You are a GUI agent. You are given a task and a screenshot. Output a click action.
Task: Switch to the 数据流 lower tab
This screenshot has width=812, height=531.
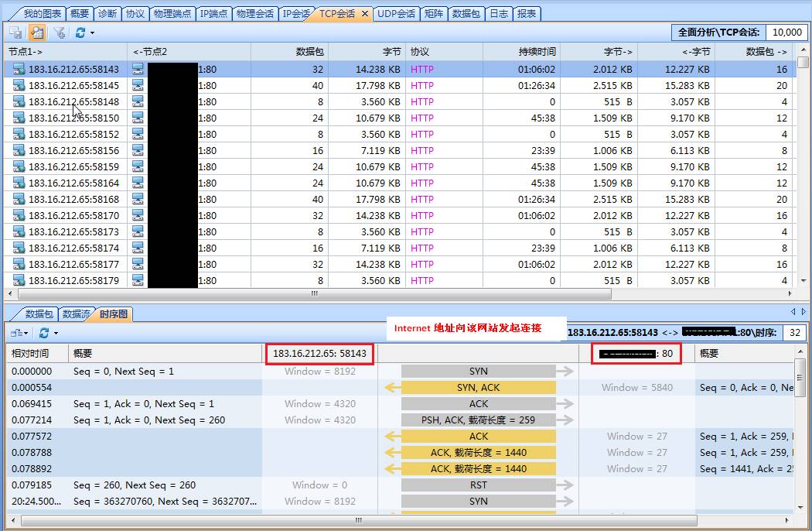(x=76, y=313)
